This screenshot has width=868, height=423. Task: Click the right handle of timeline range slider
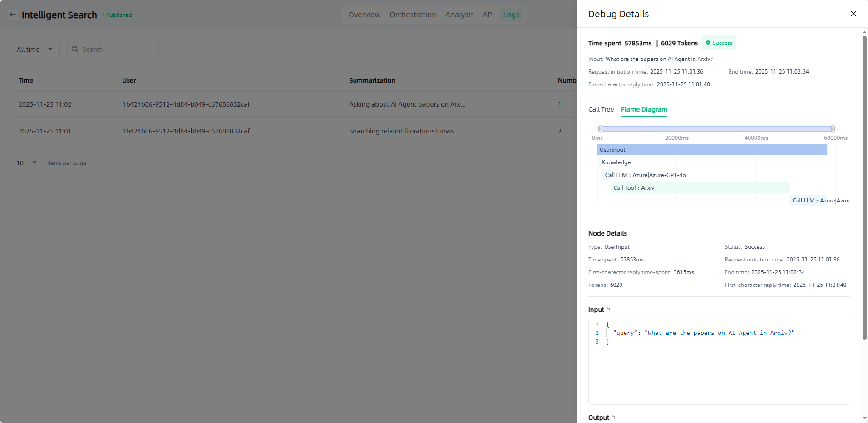click(833, 129)
